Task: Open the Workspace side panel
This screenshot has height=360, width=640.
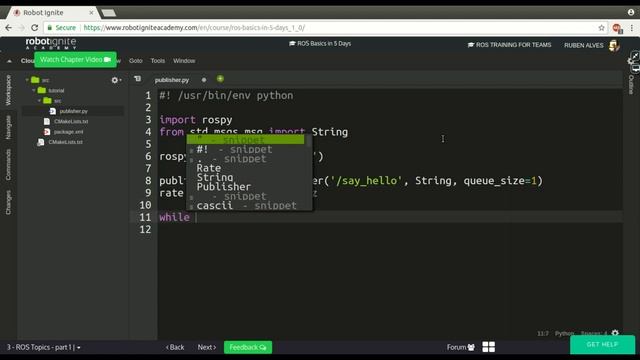Action: tap(8, 90)
